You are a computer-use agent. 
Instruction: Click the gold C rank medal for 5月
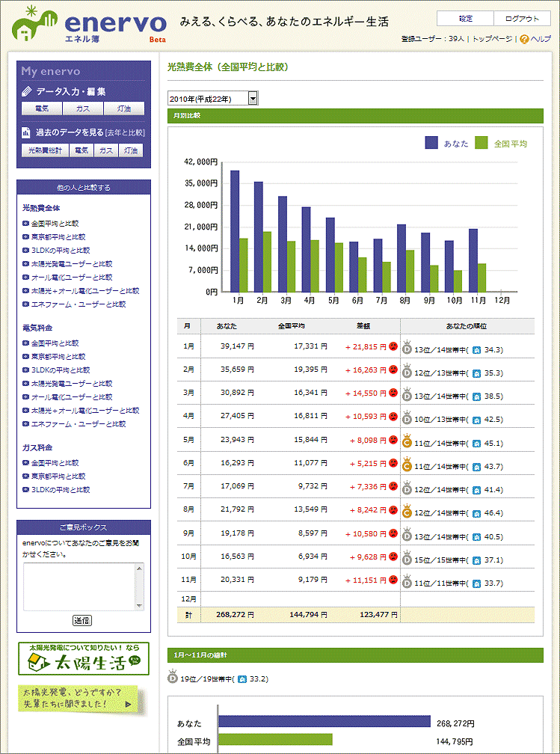point(407,441)
